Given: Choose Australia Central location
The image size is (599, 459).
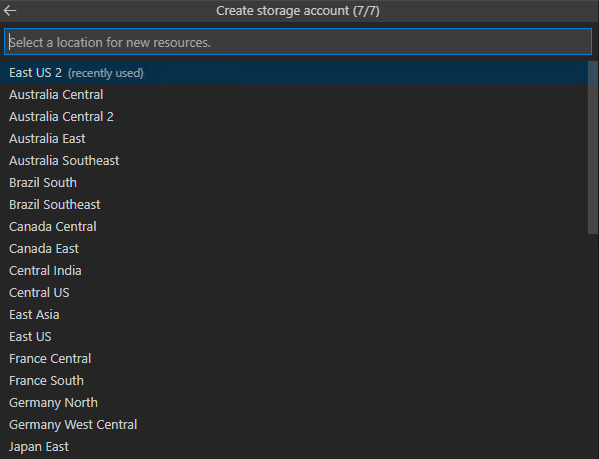Looking at the screenshot, I should coord(294,95).
